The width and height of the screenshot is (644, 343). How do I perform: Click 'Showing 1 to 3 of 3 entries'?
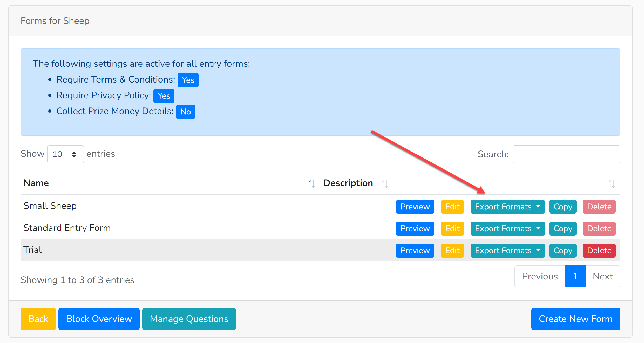coord(77,280)
